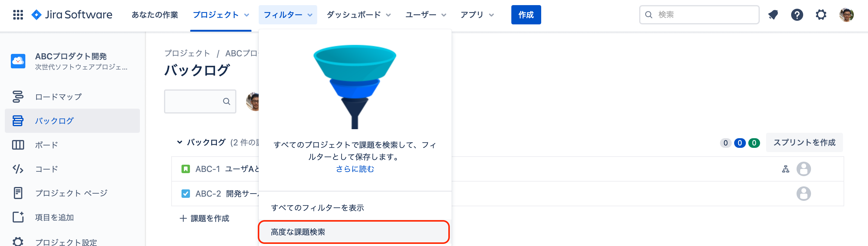This screenshot has height=246, width=868.
Task: Open the help question mark icon
Action: point(797,15)
